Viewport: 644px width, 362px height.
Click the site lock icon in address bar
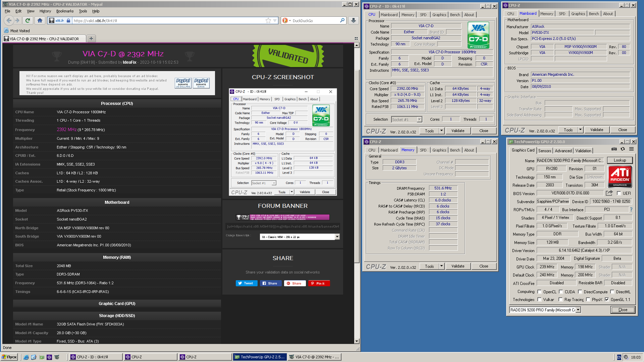tap(68, 21)
